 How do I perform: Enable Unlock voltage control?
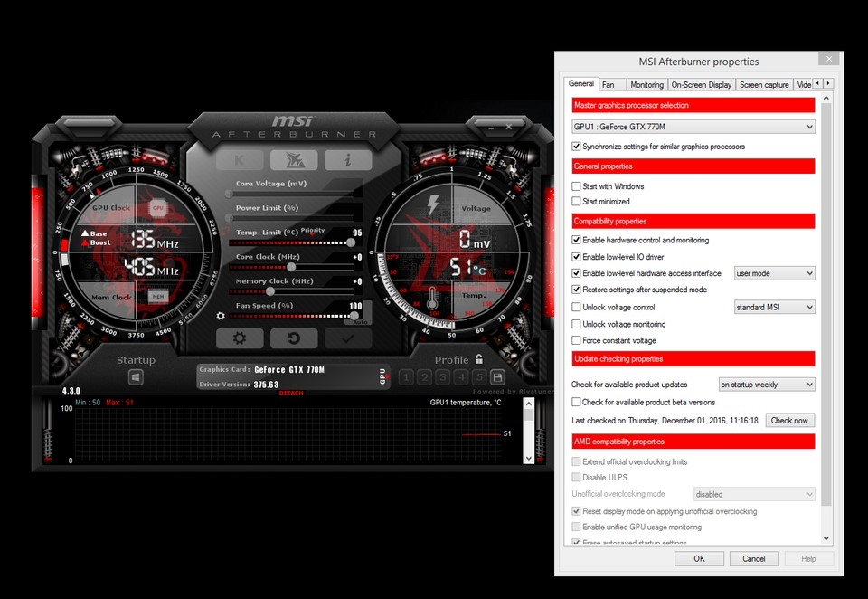tap(577, 306)
